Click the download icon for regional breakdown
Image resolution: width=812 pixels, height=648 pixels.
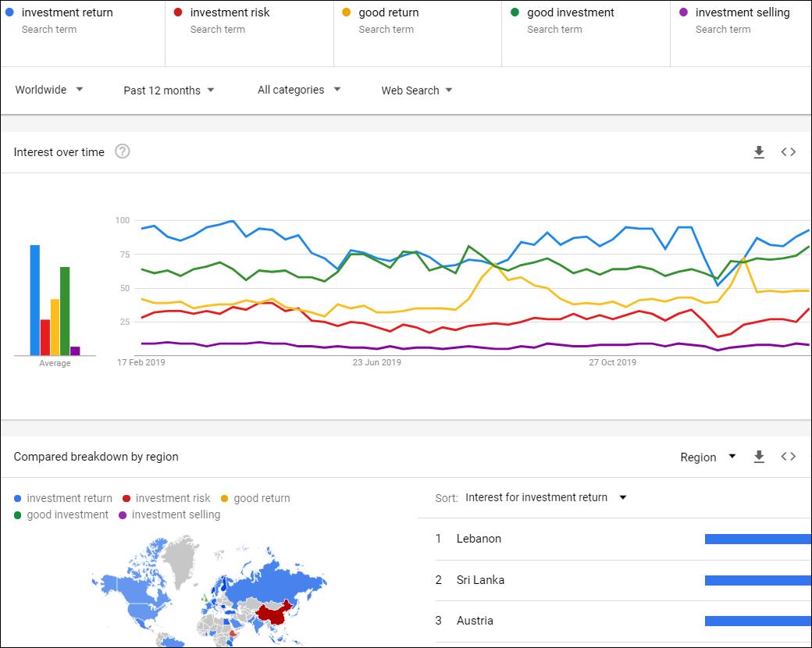[759, 457]
